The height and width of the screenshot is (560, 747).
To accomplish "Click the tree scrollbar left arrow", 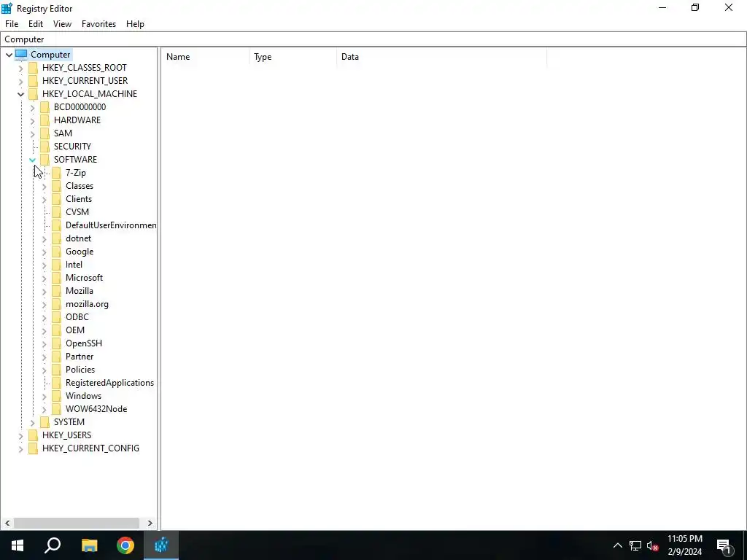I will pyautogui.click(x=7, y=523).
